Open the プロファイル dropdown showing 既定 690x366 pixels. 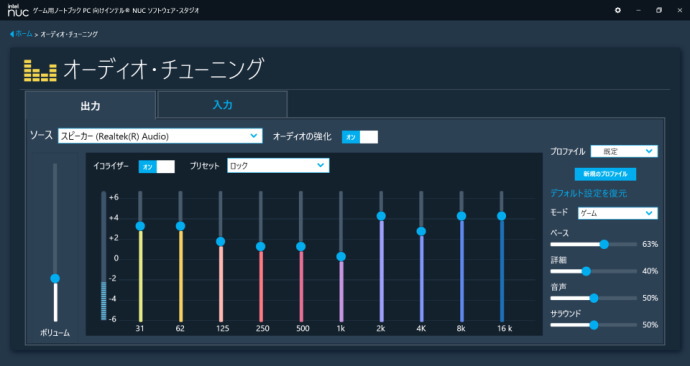(x=624, y=151)
